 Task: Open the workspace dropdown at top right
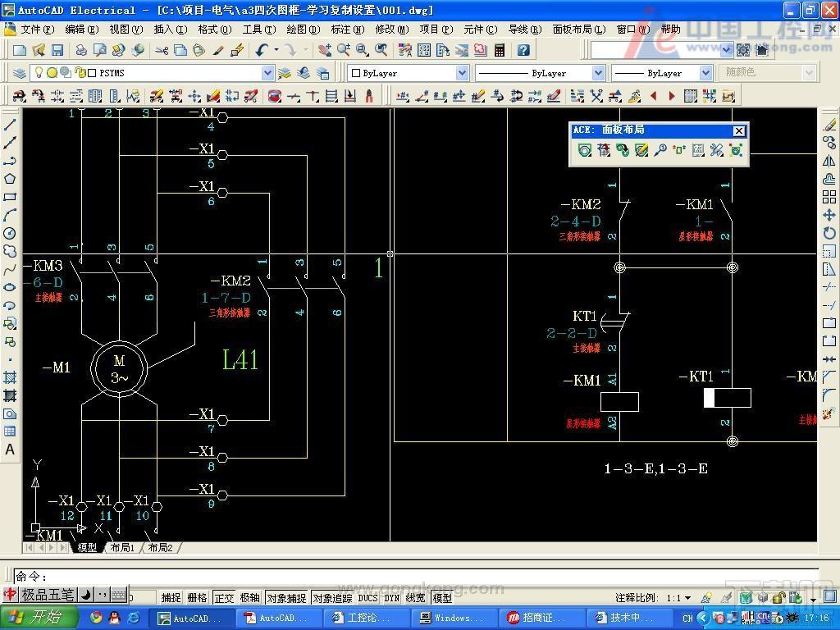coord(727,50)
